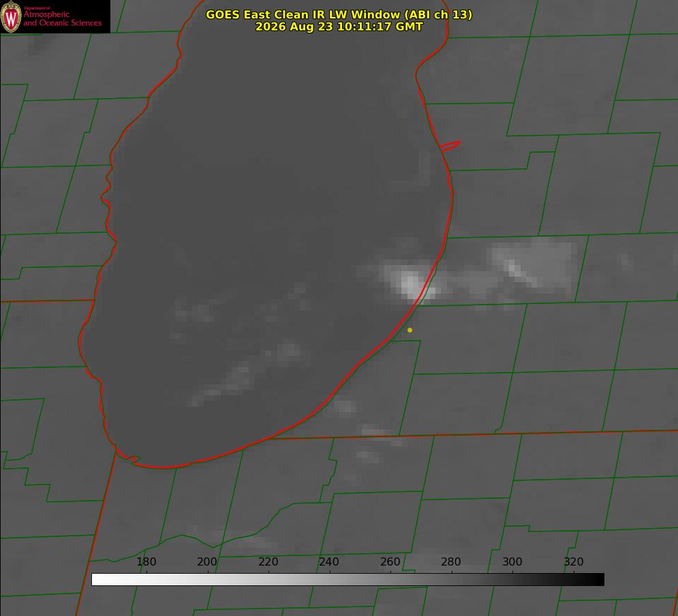
Task: Click the brightest white cloud on eastern shore
Action: 412,283
